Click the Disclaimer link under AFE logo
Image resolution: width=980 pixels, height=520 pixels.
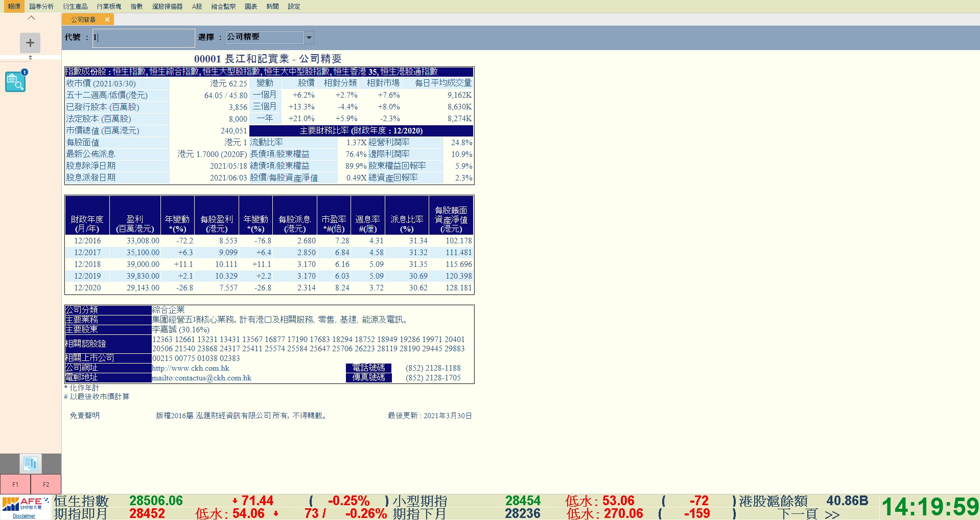click(24, 516)
